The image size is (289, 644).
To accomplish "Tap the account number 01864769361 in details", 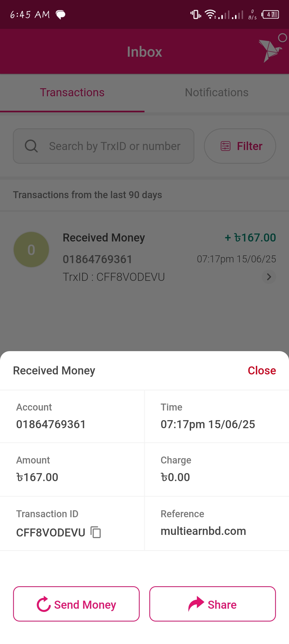I will pyautogui.click(x=51, y=424).
